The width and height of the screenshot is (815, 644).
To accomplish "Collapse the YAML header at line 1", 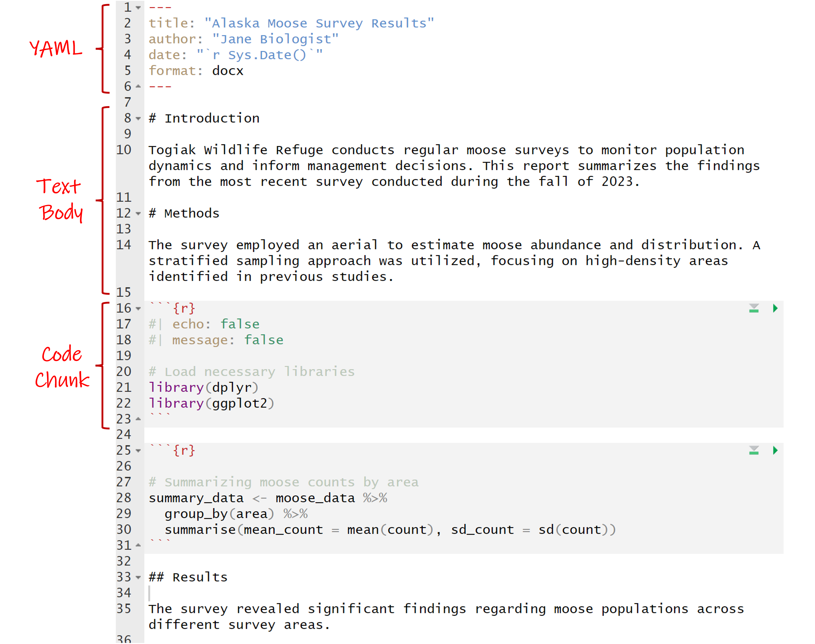I will (x=138, y=8).
